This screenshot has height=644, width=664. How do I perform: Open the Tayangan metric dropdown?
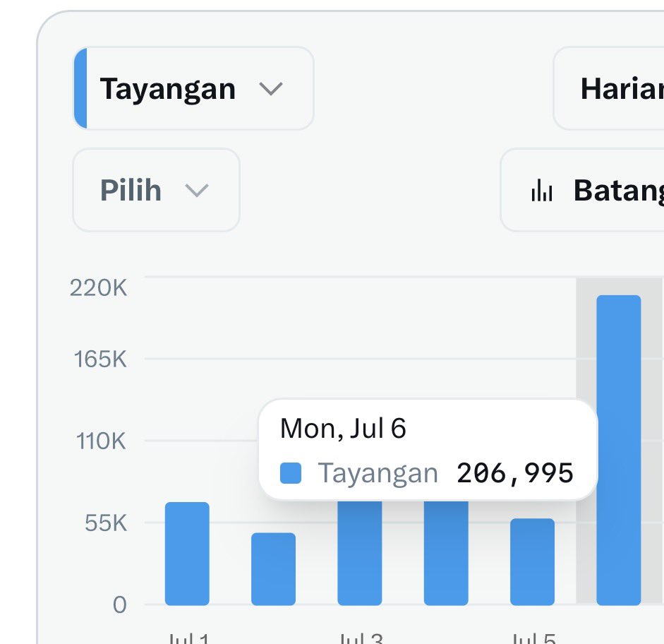[193, 88]
